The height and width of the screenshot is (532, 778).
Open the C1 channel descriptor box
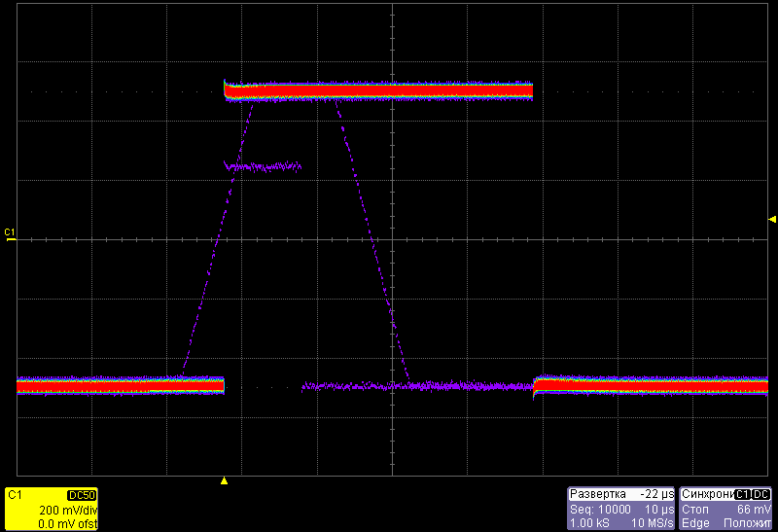click(51, 509)
